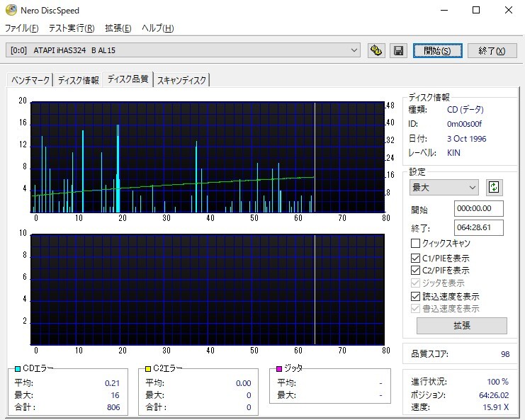Click the 終了(X) exit button
The width and height of the screenshot is (525, 420).
tap(492, 50)
